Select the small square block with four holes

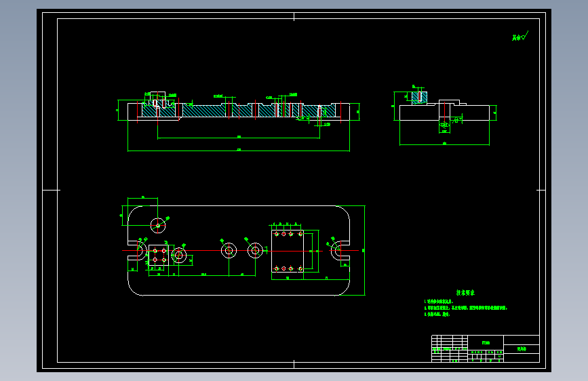tap(159, 256)
